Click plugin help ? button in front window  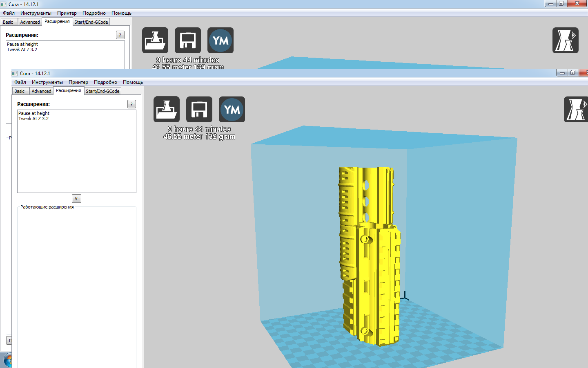131,104
